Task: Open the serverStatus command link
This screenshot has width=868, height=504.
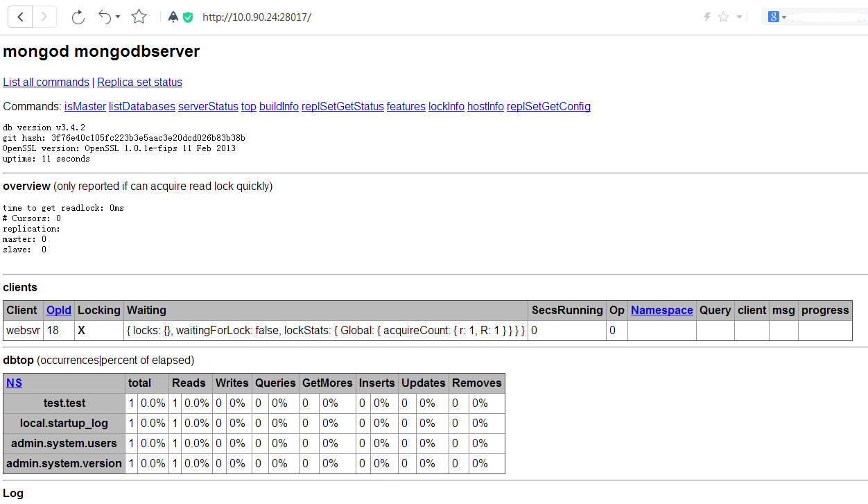Action: pos(208,106)
